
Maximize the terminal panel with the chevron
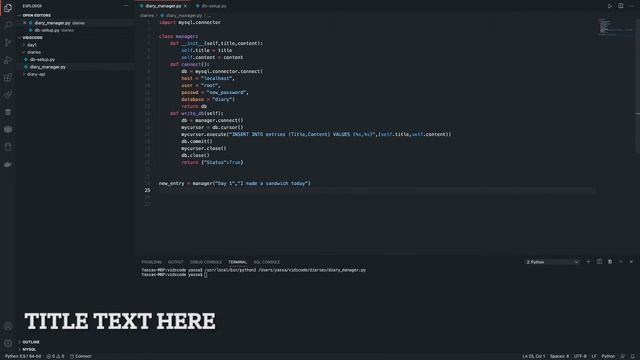pos(620,262)
